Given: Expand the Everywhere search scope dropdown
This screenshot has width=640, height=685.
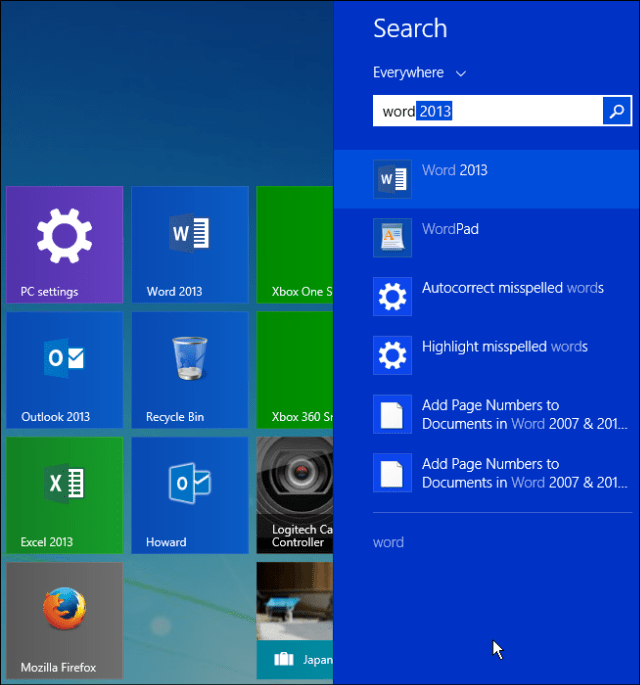Looking at the screenshot, I should pyautogui.click(x=419, y=73).
